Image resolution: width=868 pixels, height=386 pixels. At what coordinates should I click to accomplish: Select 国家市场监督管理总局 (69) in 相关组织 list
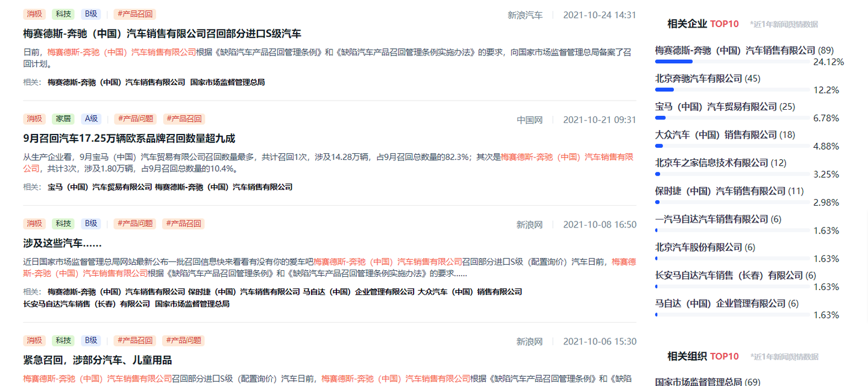point(708,381)
